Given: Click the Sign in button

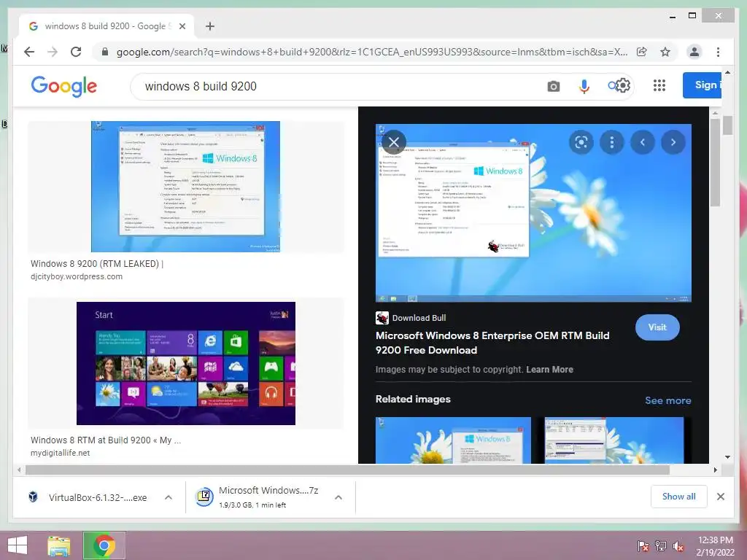Looking at the screenshot, I should (703, 85).
